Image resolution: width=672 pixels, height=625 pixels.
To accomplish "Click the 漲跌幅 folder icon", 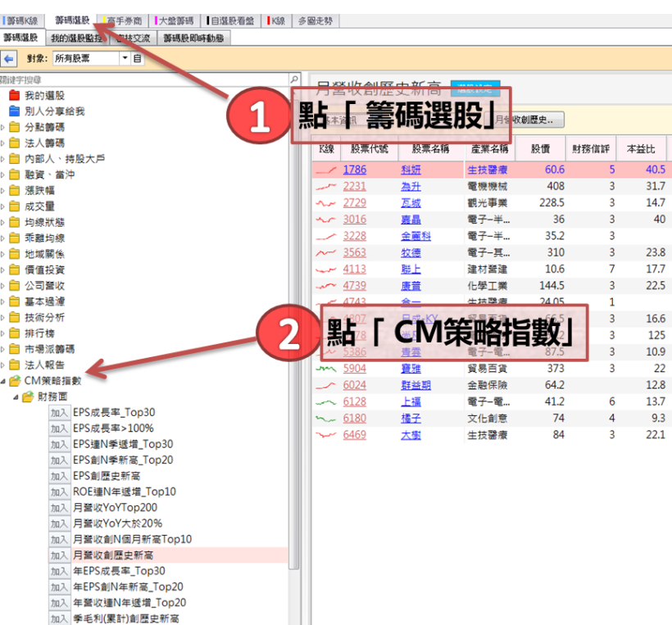I will (15, 190).
